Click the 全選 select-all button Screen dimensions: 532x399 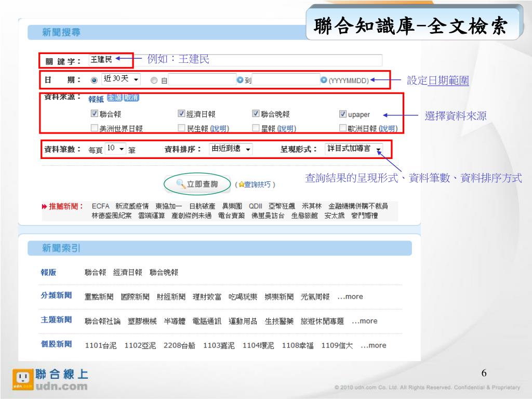(x=115, y=98)
